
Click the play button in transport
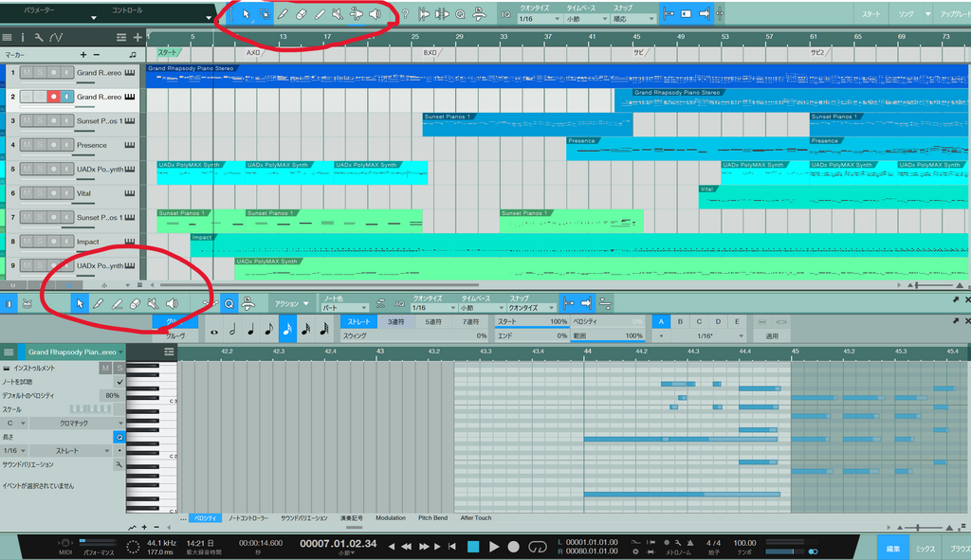pos(493,547)
